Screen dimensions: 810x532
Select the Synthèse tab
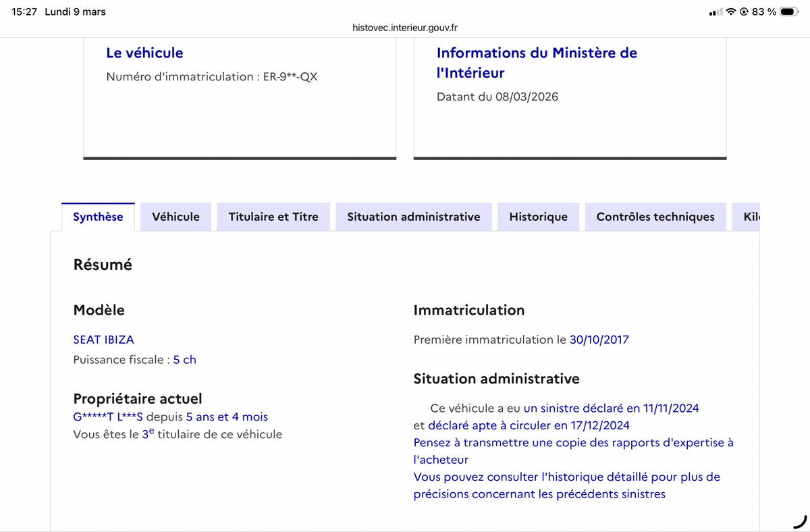click(98, 217)
